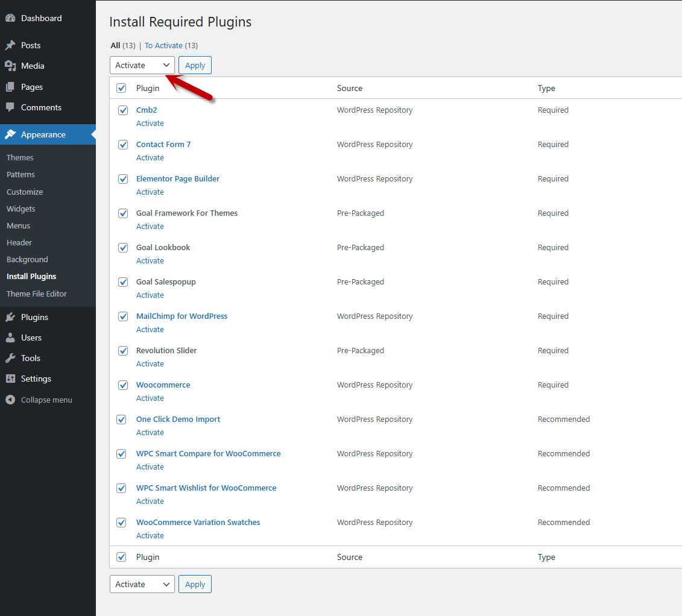The image size is (682, 616).
Task: Open Theme File Editor submenu item
Action: click(x=37, y=294)
